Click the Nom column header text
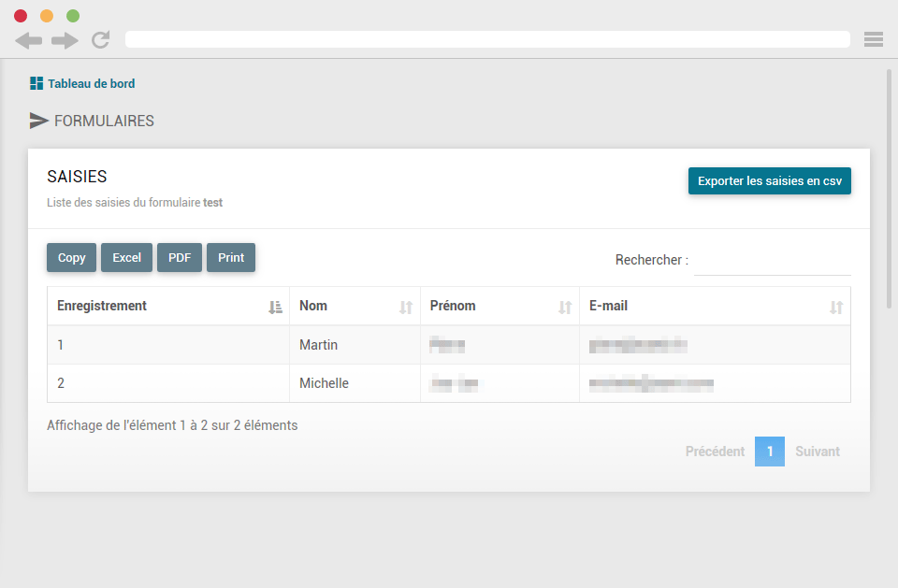Image resolution: width=898 pixels, height=588 pixels. pos(313,306)
